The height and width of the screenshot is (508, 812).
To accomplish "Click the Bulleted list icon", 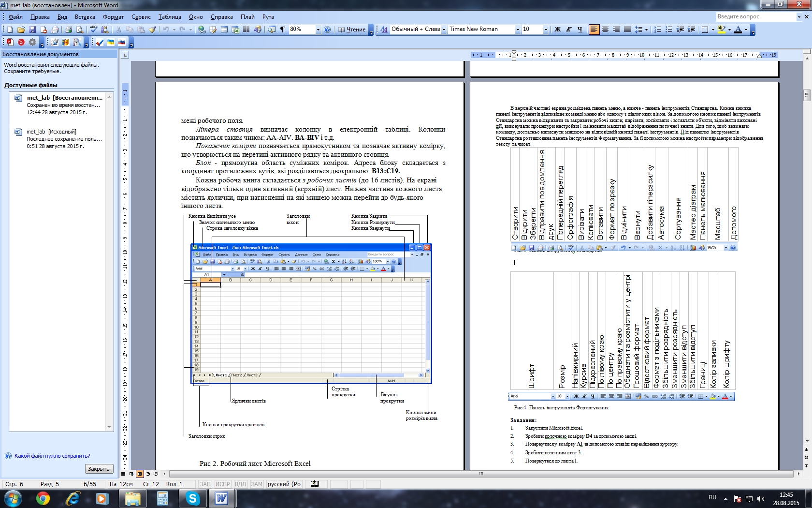I will (669, 30).
